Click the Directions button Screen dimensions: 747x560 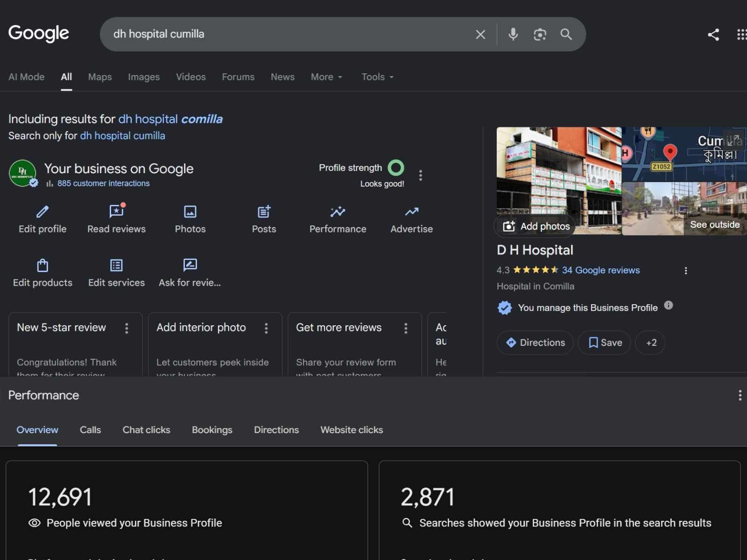coord(535,343)
